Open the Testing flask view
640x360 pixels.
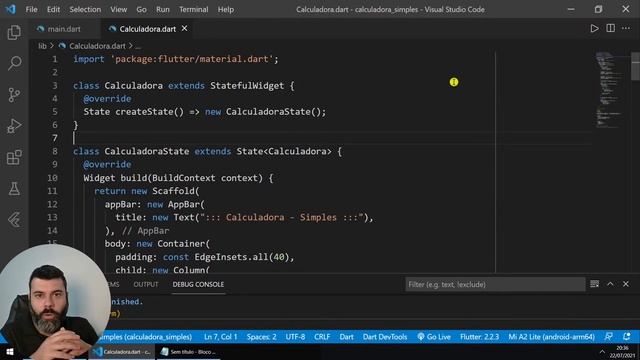click(x=14, y=189)
